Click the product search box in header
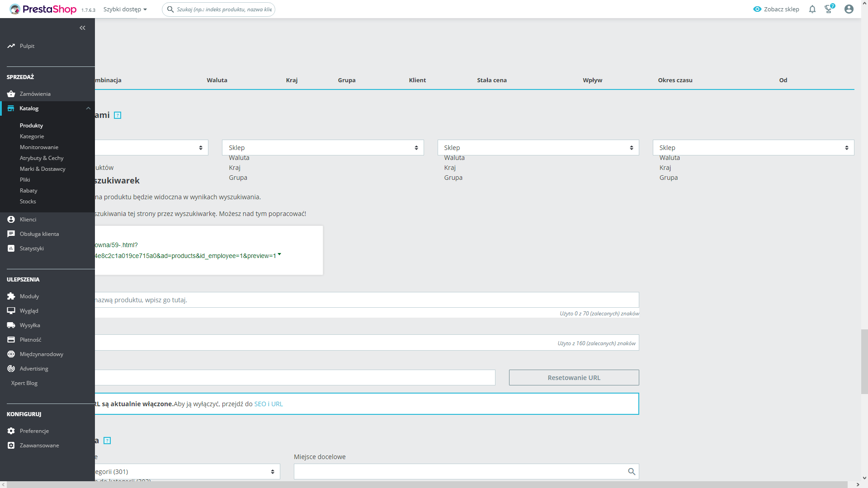The width and height of the screenshot is (868, 488). (224, 9)
